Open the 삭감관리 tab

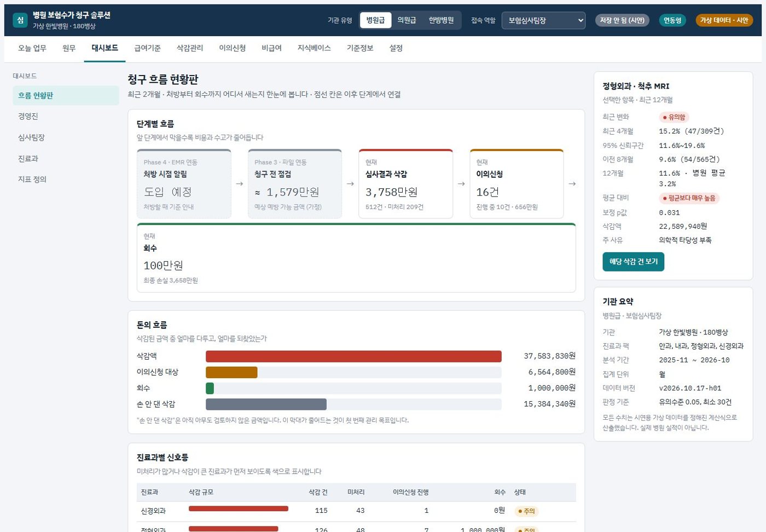[190, 48]
